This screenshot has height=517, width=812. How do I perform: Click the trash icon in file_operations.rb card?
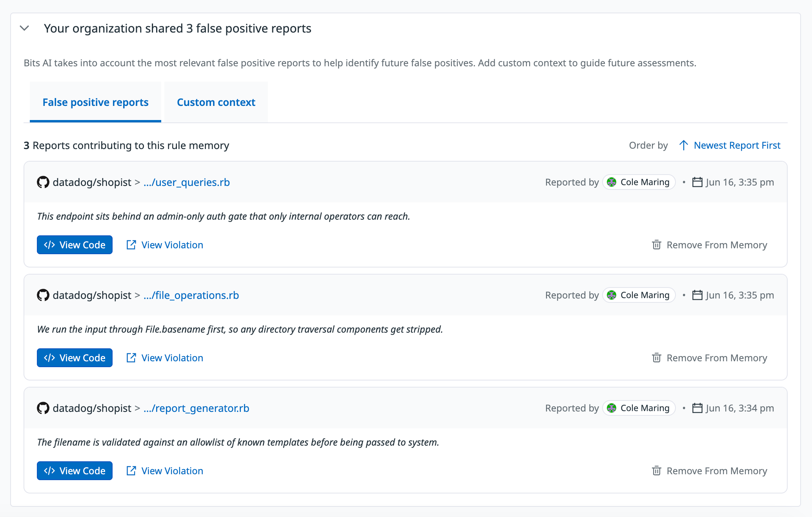(x=657, y=358)
